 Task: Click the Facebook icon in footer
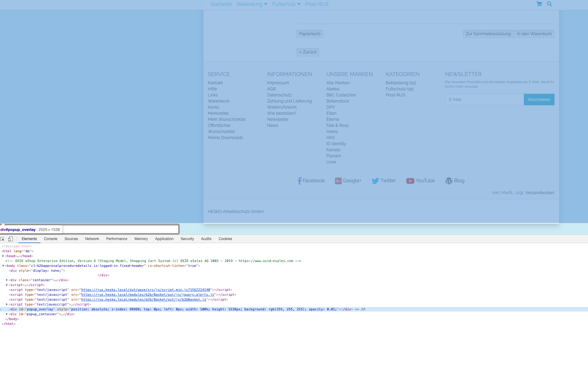pyautogui.click(x=299, y=181)
